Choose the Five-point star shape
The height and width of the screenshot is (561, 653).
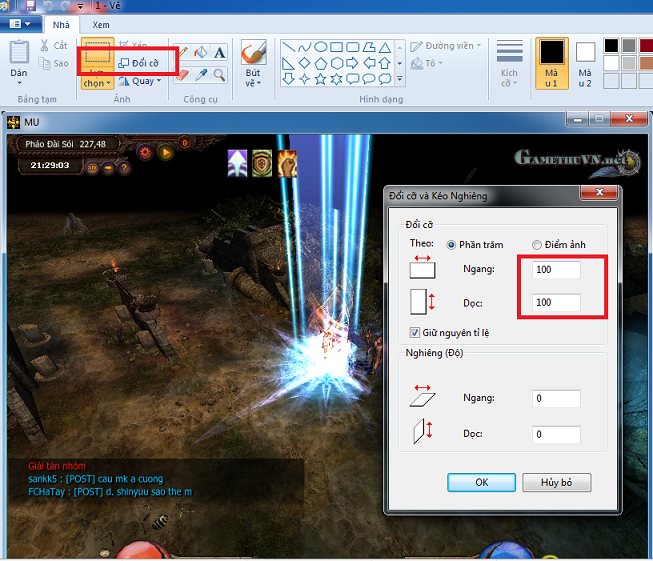(320, 79)
